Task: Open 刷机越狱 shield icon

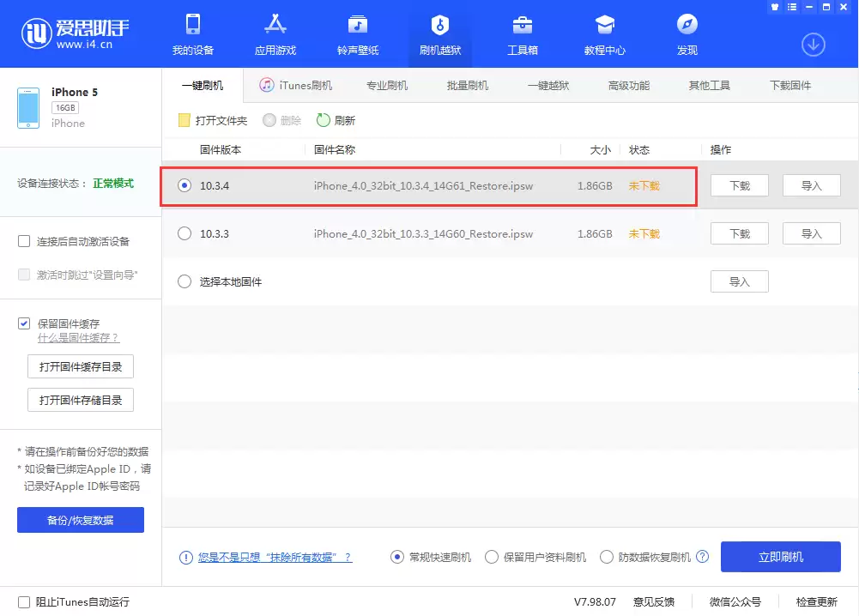Action: click(440, 25)
